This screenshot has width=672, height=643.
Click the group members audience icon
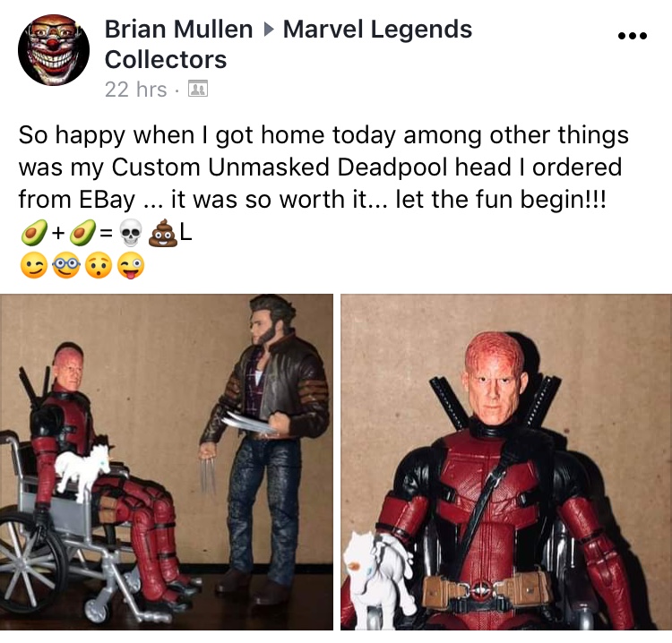coord(198,89)
